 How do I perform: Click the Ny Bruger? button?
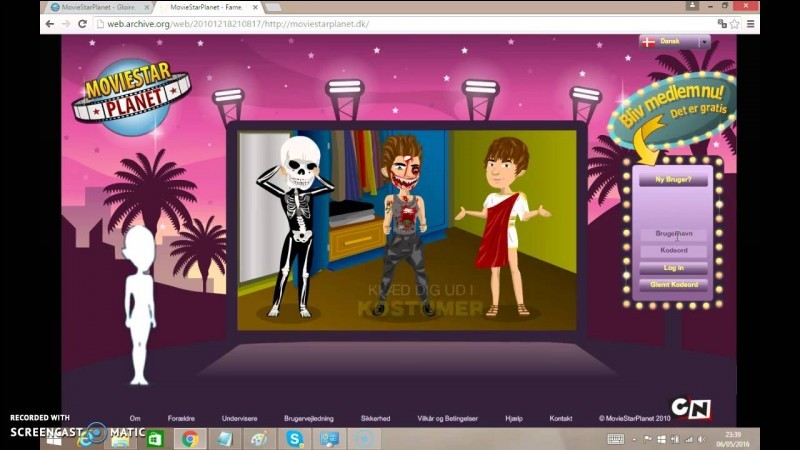pos(673,180)
